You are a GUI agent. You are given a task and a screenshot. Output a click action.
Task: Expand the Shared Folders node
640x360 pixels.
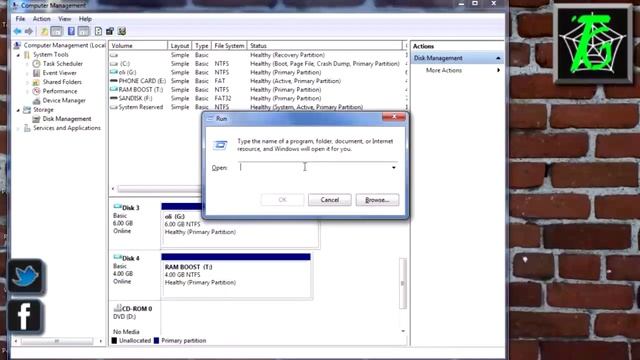point(28,82)
